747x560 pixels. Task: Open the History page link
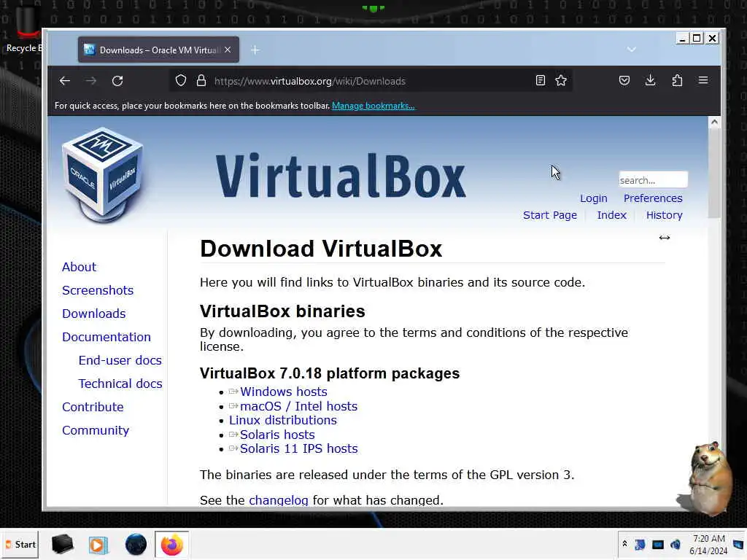(664, 215)
